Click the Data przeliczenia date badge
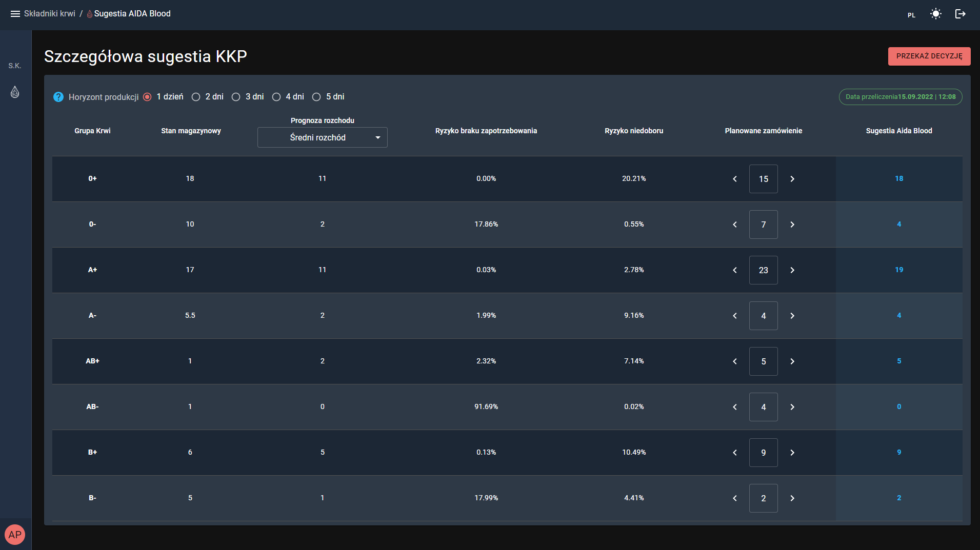The image size is (980, 550). point(901,97)
